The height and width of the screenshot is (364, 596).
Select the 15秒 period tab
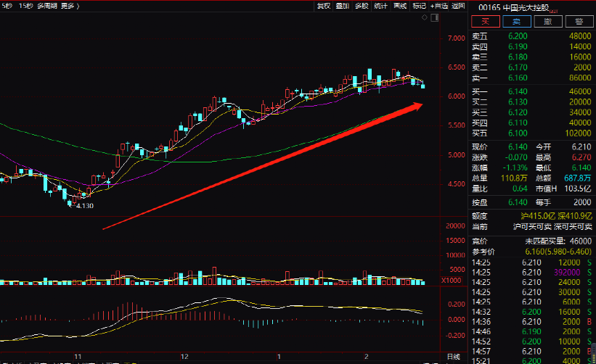(25, 6)
